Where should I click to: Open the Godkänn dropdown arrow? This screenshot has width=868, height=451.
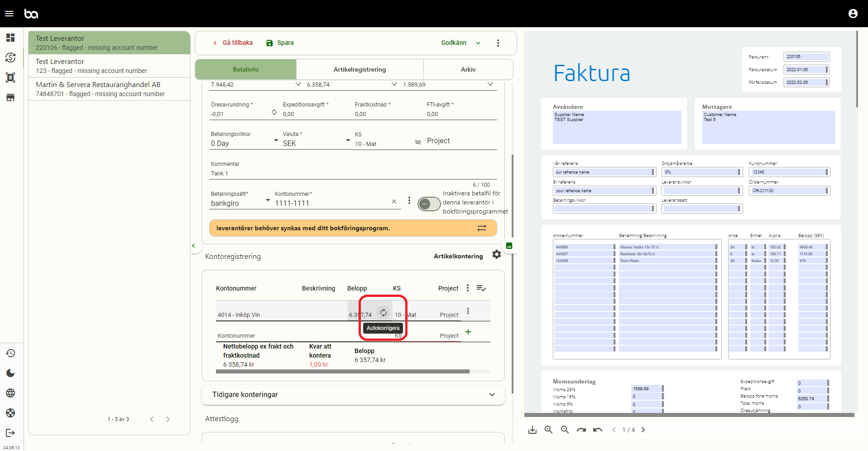pos(478,43)
